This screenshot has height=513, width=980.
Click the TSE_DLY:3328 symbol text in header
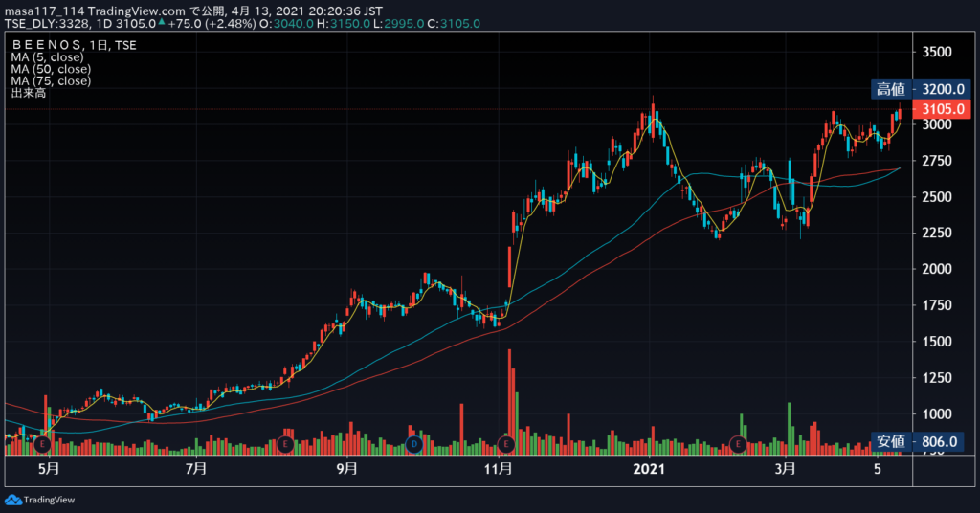[x=47, y=24]
